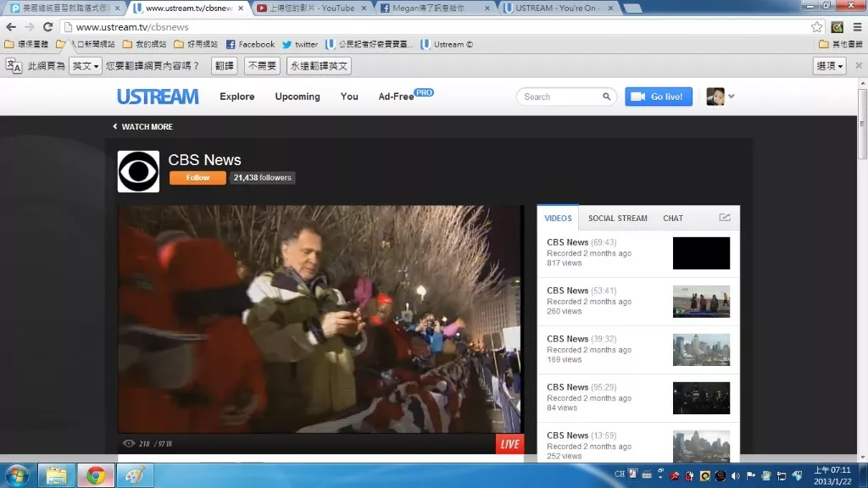Open the Ustream © bookmark
868x488 pixels.
pos(447,44)
